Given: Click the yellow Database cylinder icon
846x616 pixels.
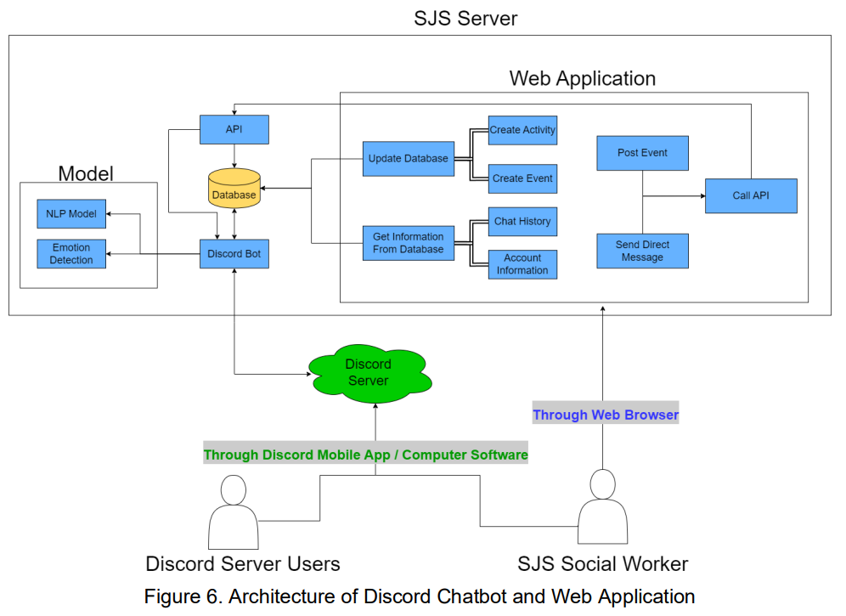Looking at the screenshot, I should [234, 189].
